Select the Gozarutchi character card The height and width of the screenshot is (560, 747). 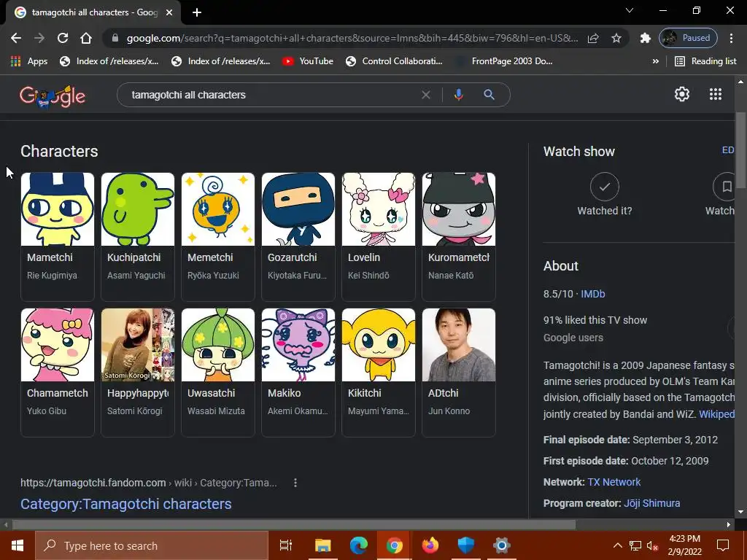tap(298, 237)
